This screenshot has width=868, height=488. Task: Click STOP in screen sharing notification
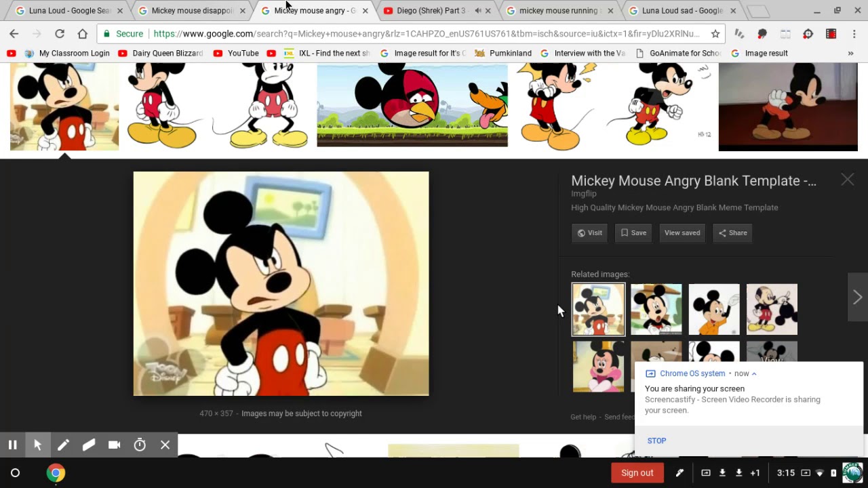(656, 441)
